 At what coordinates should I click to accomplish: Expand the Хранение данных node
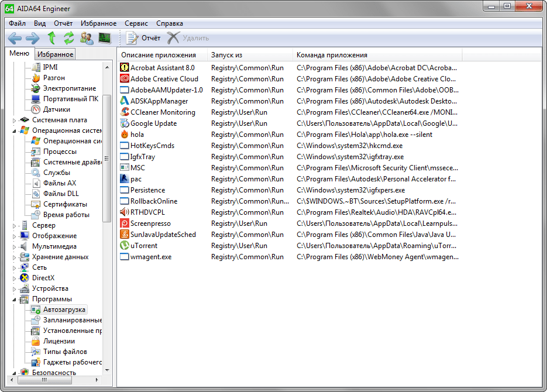(x=14, y=257)
